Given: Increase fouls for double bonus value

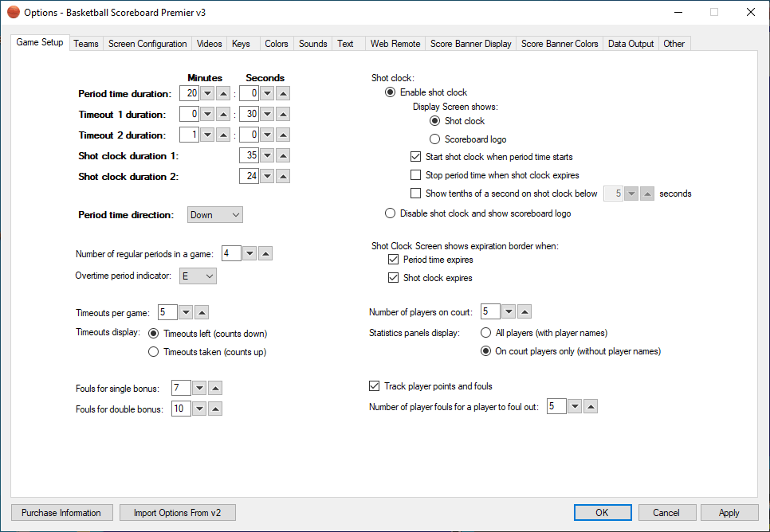Looking at the screenshot, I should click(215, 409).
